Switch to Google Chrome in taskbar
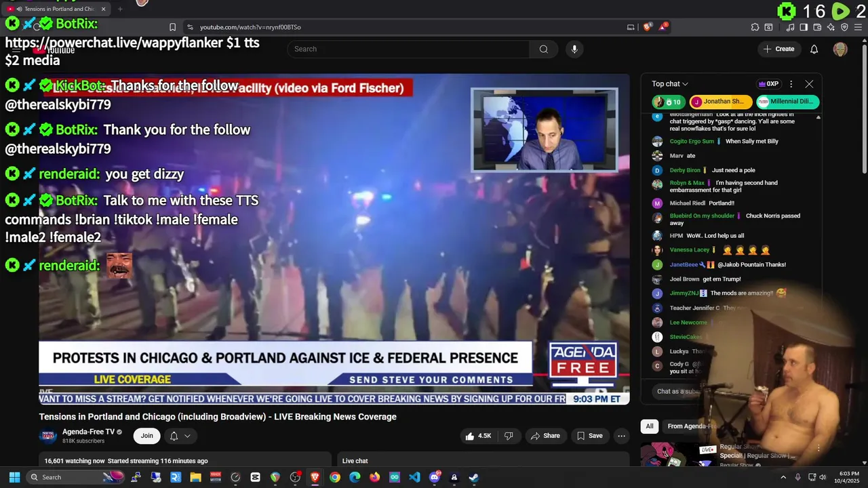Viewport: 868px width, 488px height. tap(335, 477)
